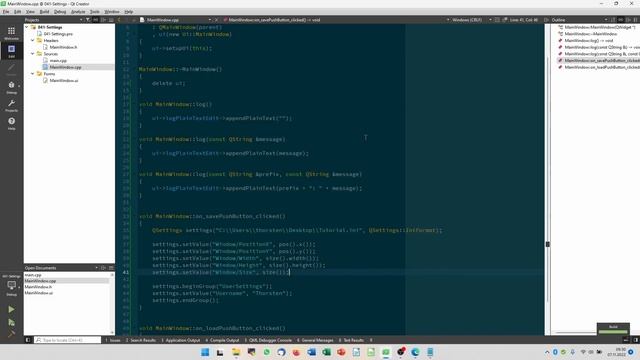Open the Welcome mode
Screen dimensions: 640x360
pyautogui.click(x=11, y=33)
